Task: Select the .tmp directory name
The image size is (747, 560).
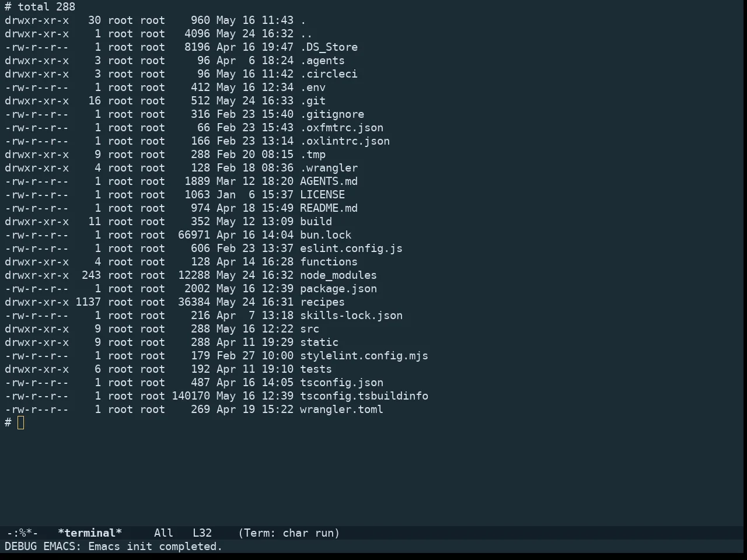Action: click(313, 155)
